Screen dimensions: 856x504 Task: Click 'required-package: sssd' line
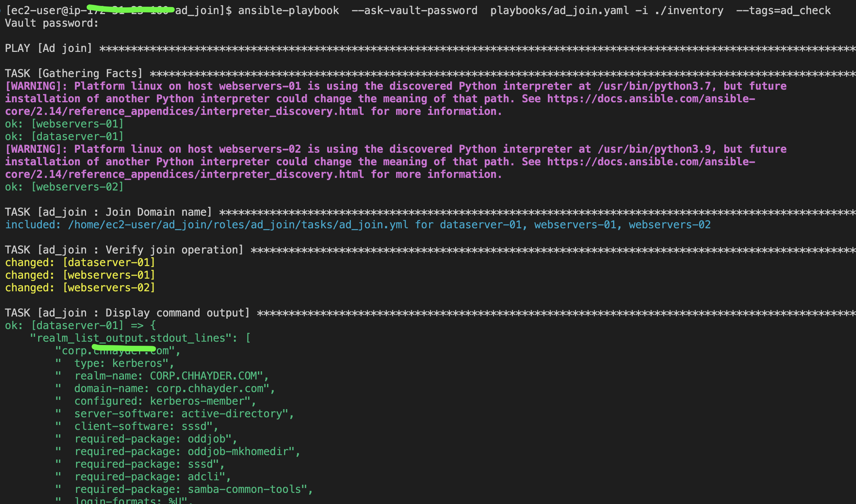point(140,464)
